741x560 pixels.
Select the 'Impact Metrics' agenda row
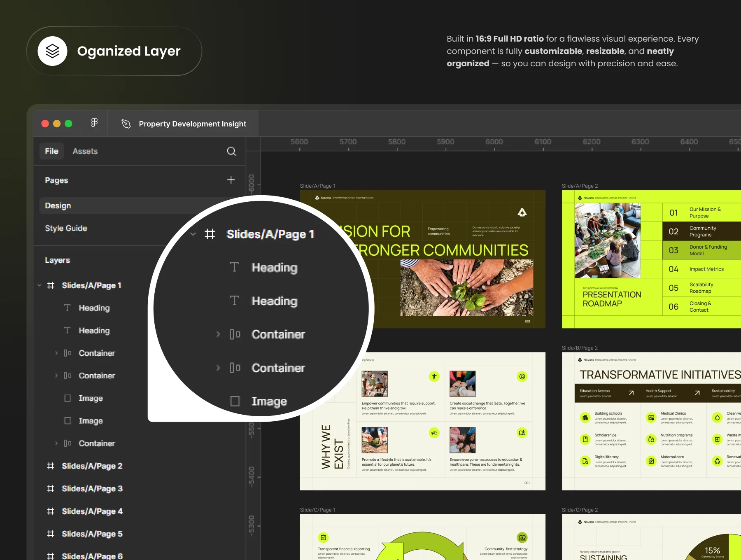tap(702, 269)
